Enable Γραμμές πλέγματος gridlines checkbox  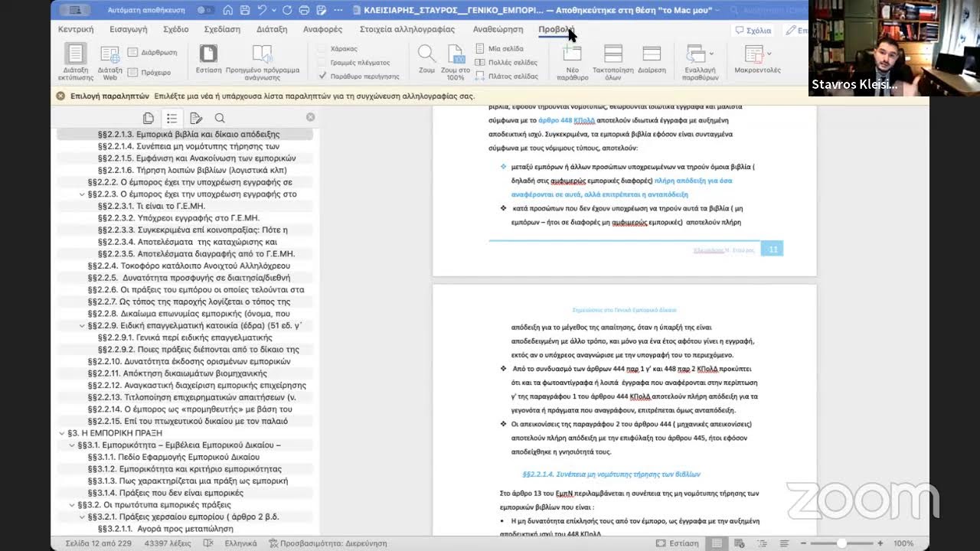(x=323, y=62)
